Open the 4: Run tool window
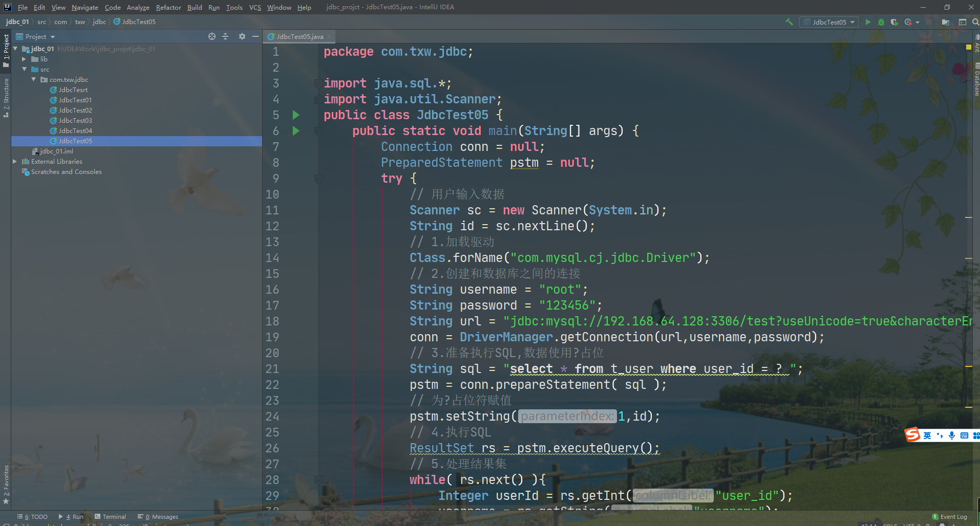 71,517
